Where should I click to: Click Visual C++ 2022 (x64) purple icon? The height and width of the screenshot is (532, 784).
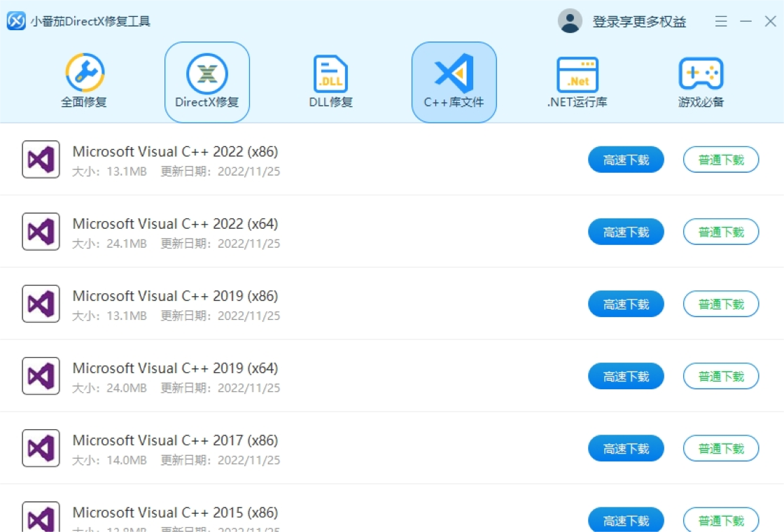pos(41,232)
